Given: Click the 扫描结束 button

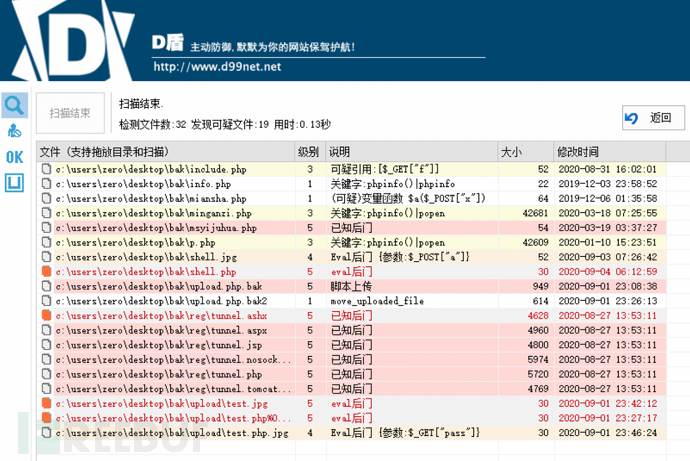Looking at the screenshot, I should [70, 113].
